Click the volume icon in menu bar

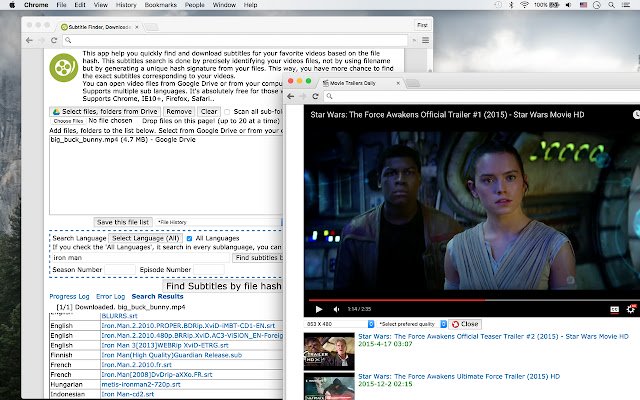[x=569, y=5]
